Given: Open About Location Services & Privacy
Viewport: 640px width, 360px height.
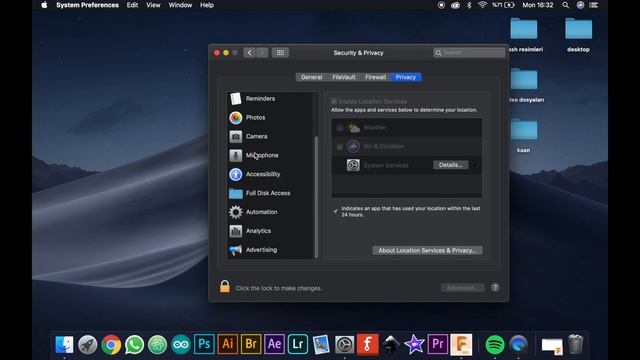Looking at the screenshot, I should (x=427, y=250).
